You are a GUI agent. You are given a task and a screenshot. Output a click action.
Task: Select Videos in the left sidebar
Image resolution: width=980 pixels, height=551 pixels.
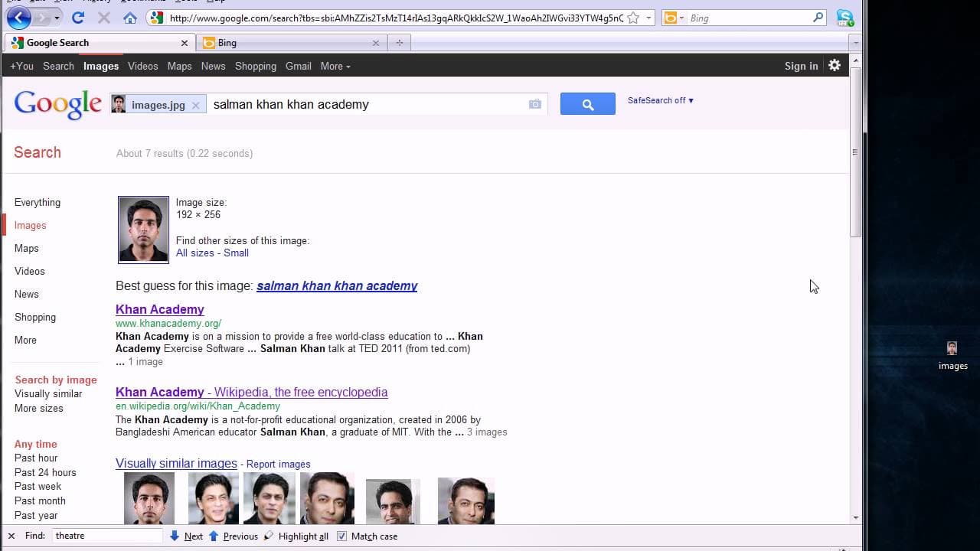pos(30,271)
